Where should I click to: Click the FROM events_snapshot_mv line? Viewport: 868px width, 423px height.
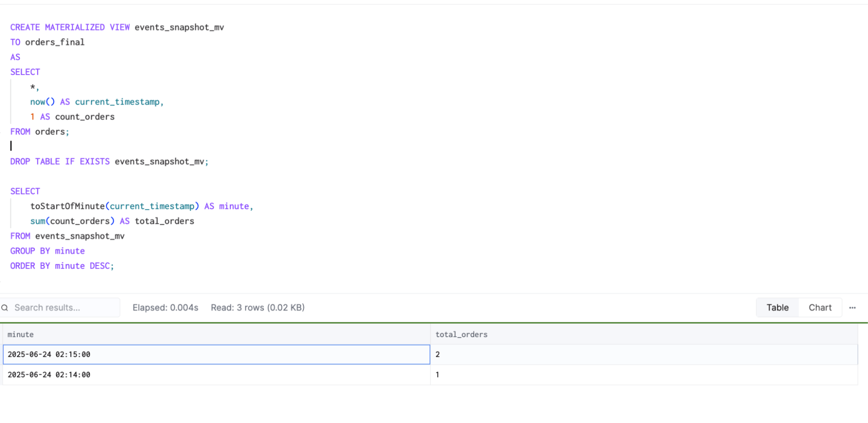point(67,236)
